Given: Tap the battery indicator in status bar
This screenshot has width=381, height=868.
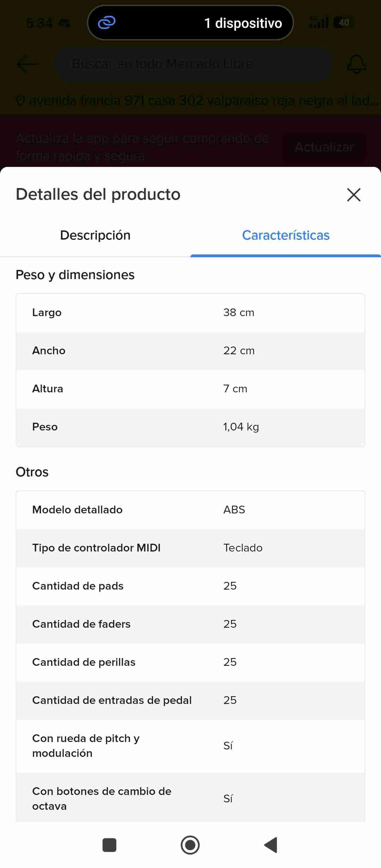Looking at the screenshot, I should click(x=344, y=23).
